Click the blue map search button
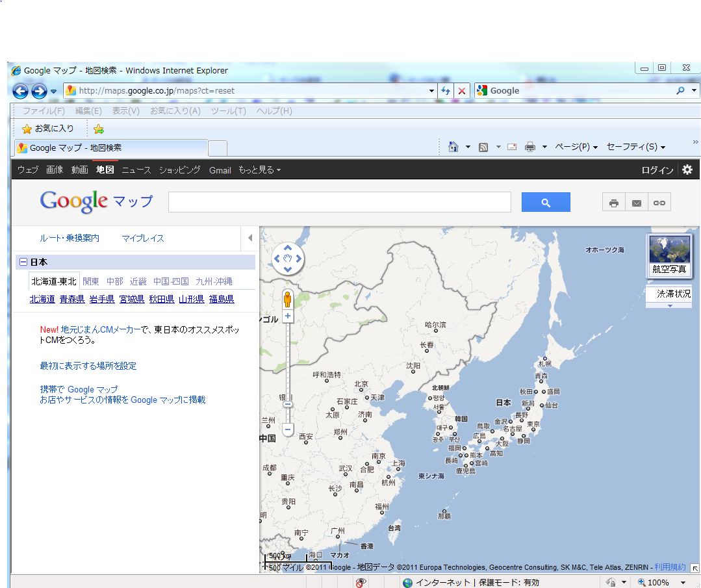Image resolution: width=701 pixels, height=588 pixels. pyautogui.click(x=546, y=202)
